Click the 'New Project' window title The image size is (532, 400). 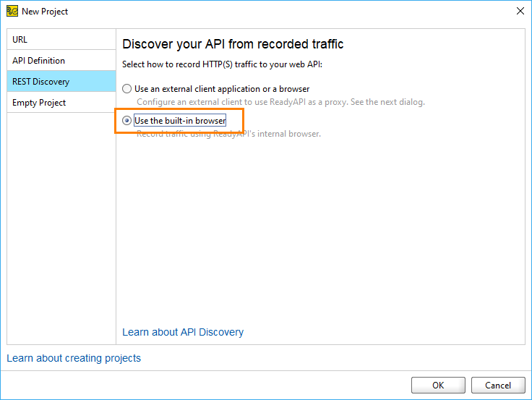pos(45,12)
